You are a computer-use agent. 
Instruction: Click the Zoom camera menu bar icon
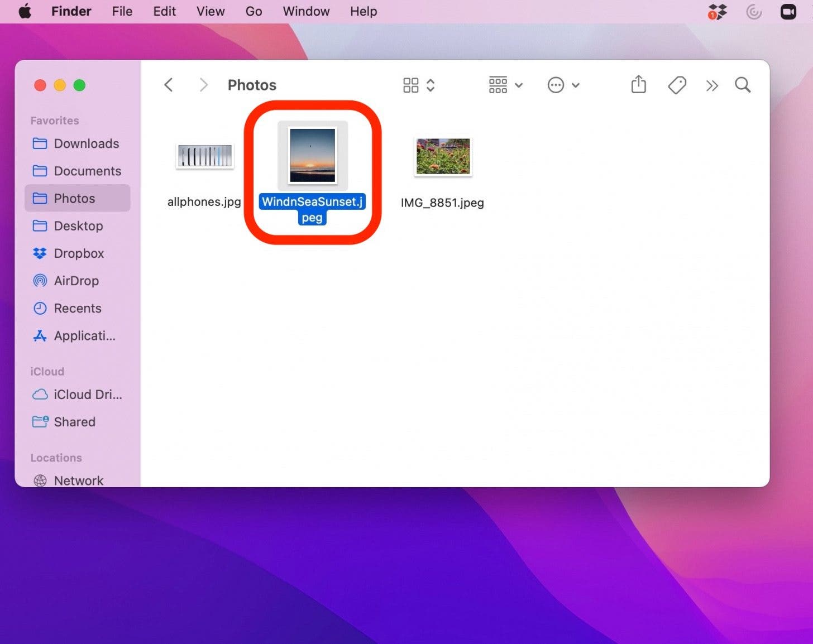click(x=788, y=12)
